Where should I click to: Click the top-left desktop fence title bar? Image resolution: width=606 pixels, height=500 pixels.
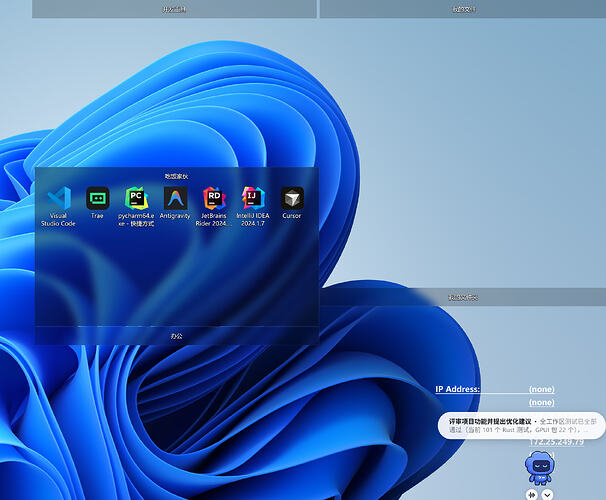[174, 9]
